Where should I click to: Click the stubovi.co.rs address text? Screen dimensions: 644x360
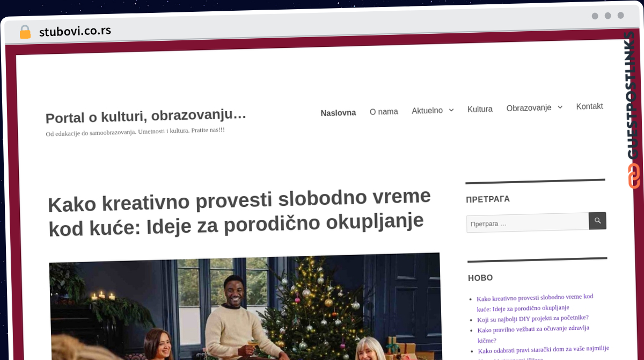point(75,31)
